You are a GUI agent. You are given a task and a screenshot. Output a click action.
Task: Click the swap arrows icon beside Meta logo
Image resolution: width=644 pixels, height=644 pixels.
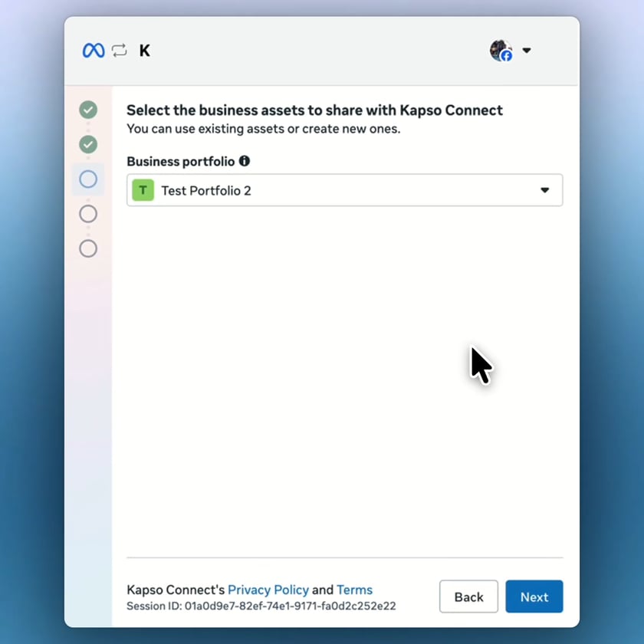[119, 51]
